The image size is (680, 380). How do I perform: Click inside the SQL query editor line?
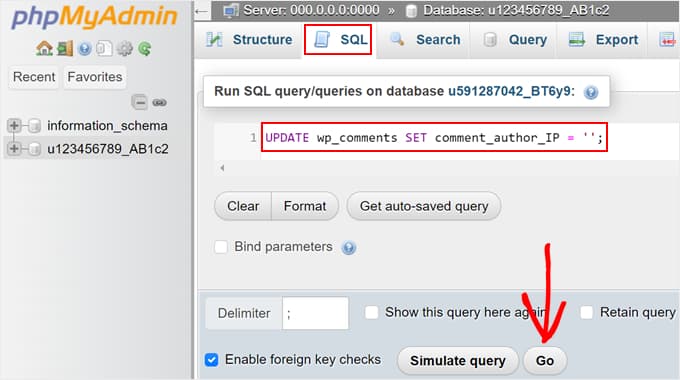434,138
